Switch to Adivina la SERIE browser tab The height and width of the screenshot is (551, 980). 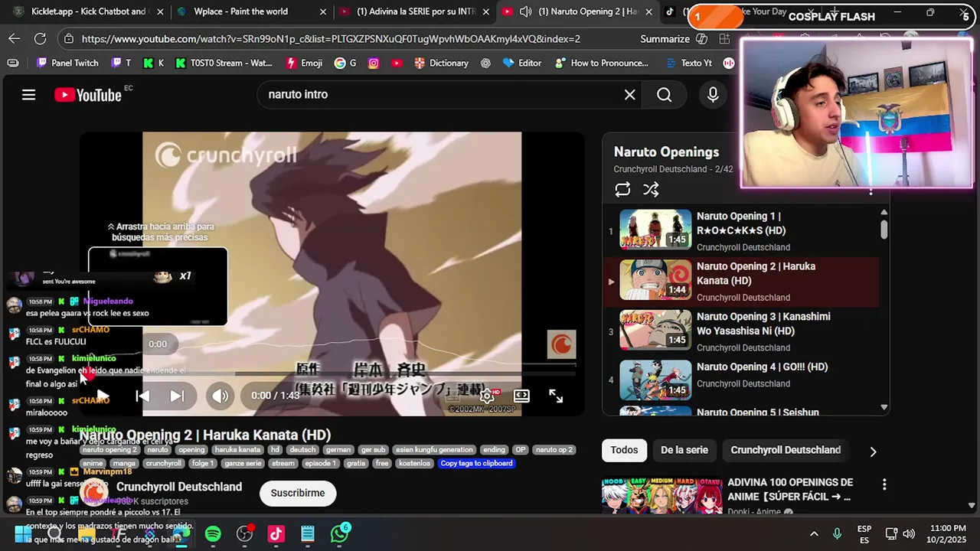pyautogui.click(x=413, y=11)
